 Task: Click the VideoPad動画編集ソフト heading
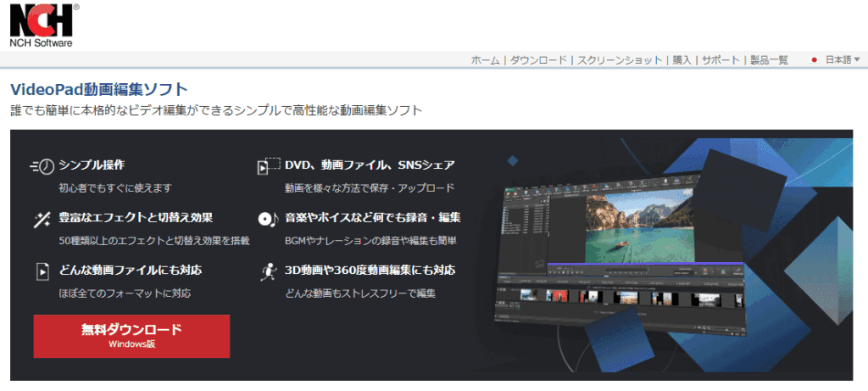click(x=99, y=89)
